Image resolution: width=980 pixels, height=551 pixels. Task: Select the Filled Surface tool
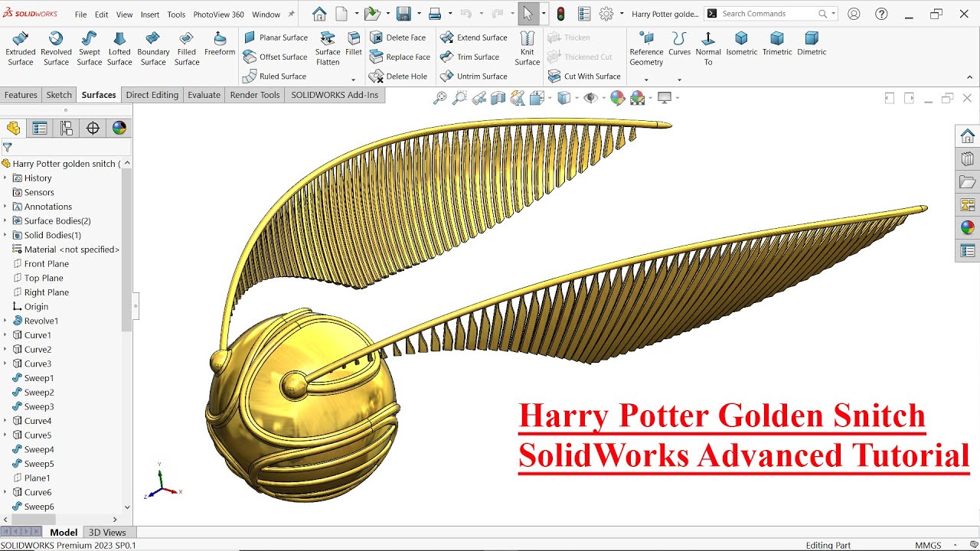point(187,48)
